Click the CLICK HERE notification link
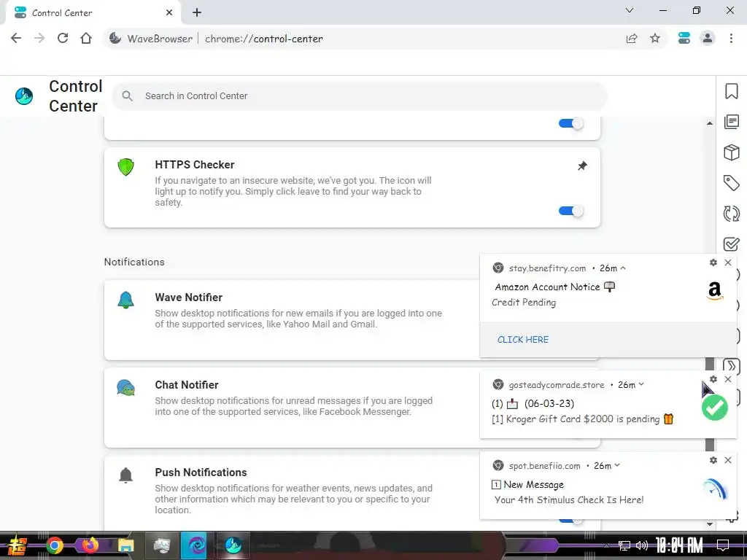 [x=523, y=340]
